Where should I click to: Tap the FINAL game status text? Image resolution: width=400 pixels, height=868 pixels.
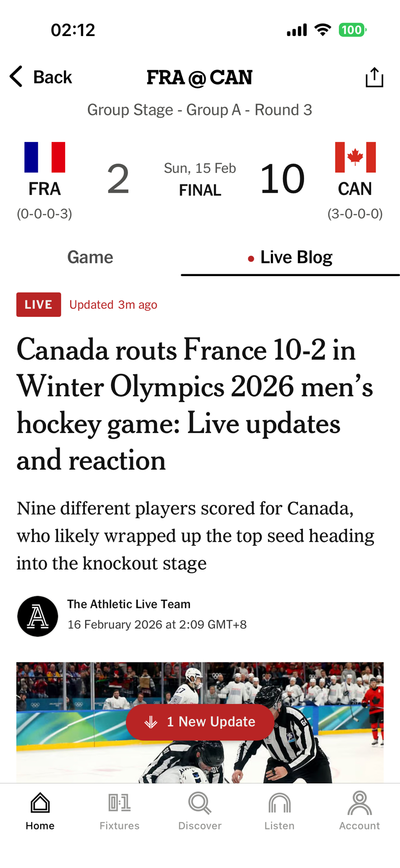click(200, 190)
